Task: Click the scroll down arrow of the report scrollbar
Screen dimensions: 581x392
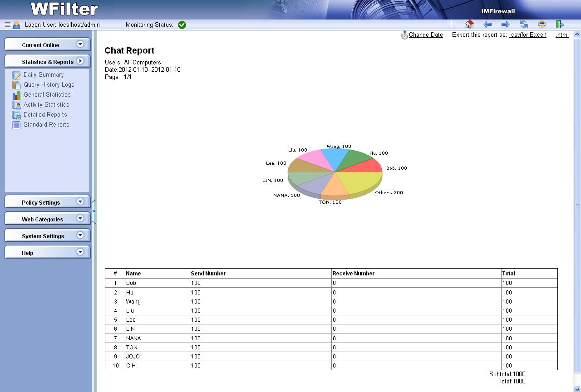Action: tap(577, 388)
